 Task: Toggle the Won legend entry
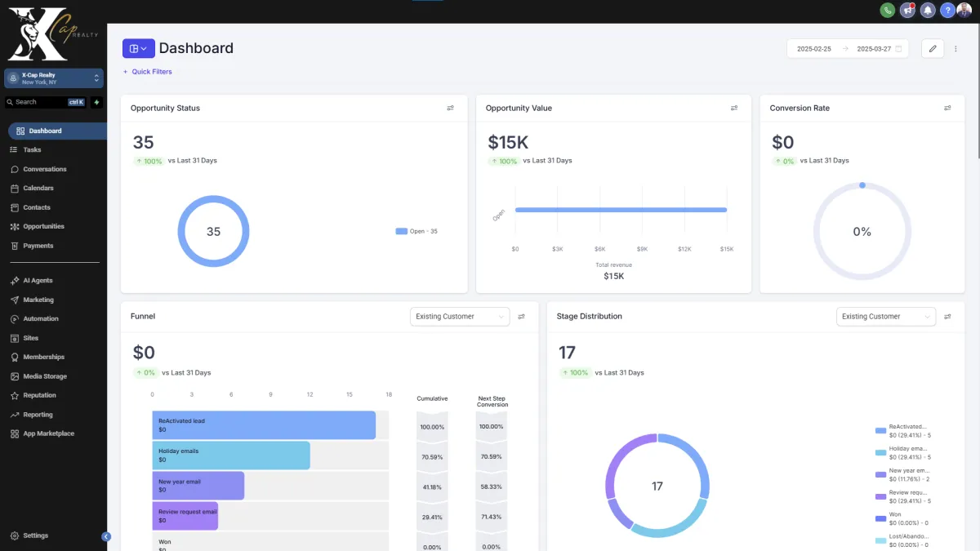coord(903,518)
